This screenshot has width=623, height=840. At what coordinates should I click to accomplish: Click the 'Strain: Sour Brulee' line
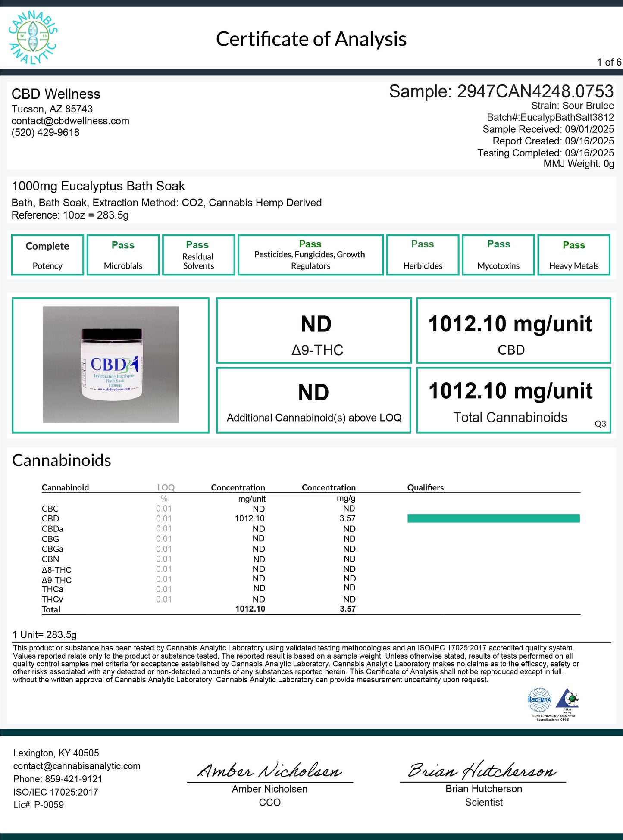(573, 106)
